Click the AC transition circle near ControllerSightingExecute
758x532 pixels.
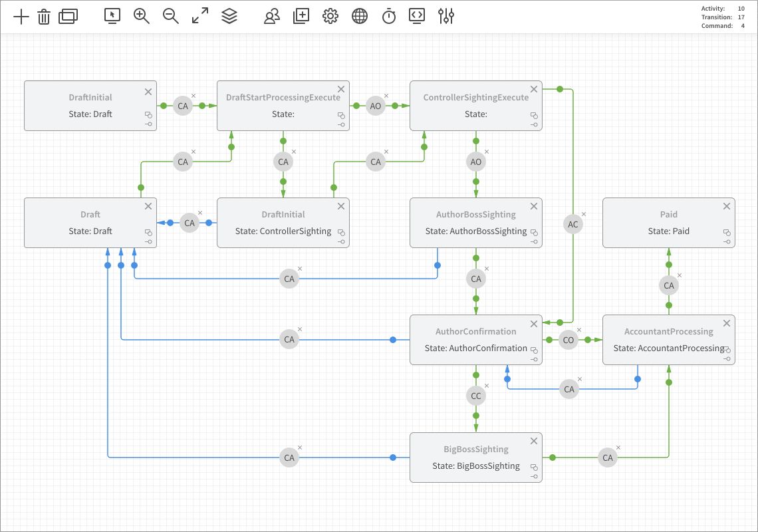[572, 224]
